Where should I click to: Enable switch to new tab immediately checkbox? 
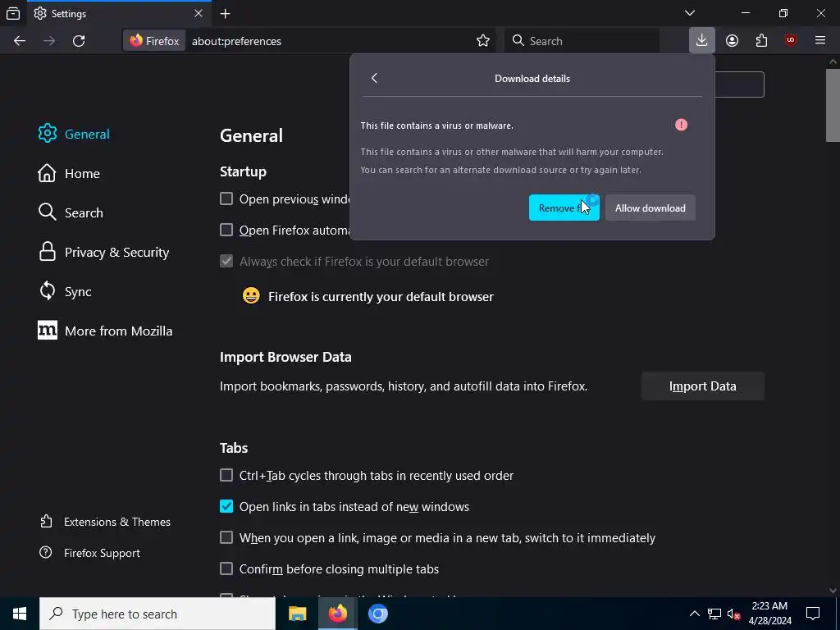[x=226, y=537]
